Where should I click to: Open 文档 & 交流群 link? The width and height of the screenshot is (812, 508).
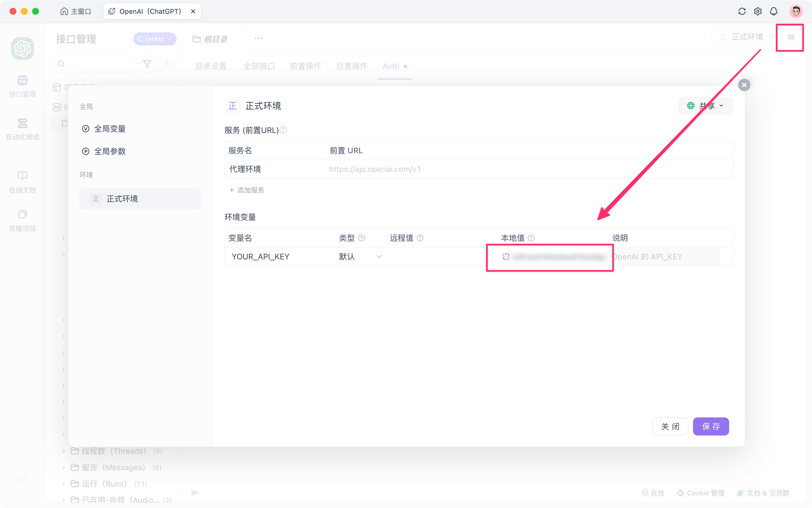click(763, 493)
